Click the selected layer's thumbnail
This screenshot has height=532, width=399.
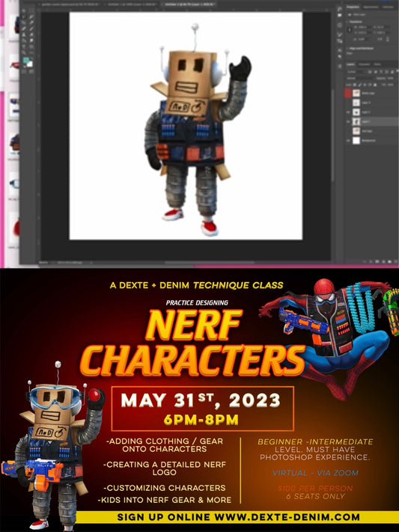(x=356, y=121)
